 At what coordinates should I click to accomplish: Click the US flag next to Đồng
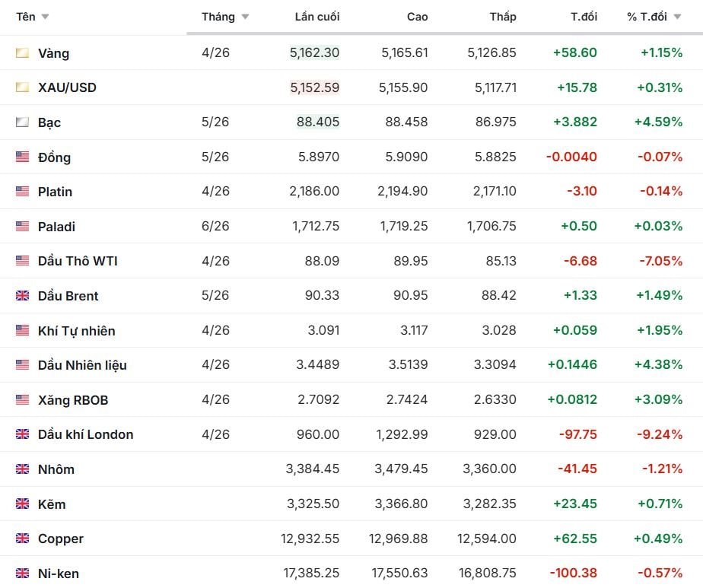(23, 157)
